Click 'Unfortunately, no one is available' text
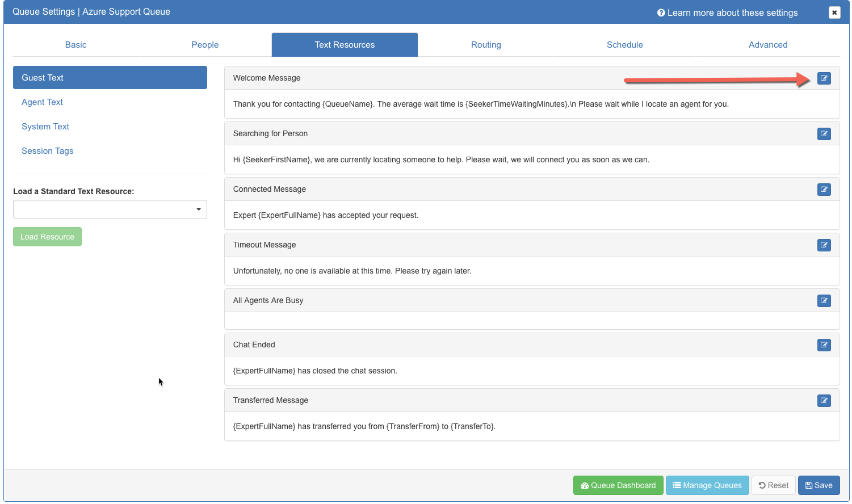This screenshot has width=852, height=504. pyautogui.click(x=352, y=271)
